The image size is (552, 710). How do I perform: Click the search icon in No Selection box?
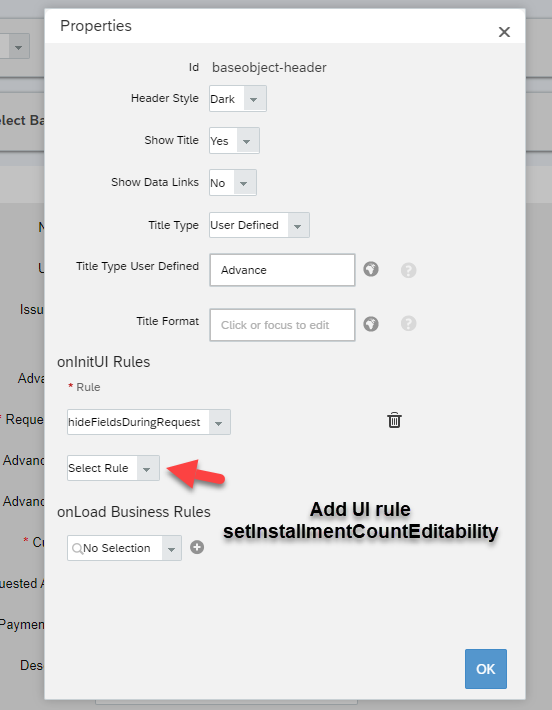tap(77, 548)
